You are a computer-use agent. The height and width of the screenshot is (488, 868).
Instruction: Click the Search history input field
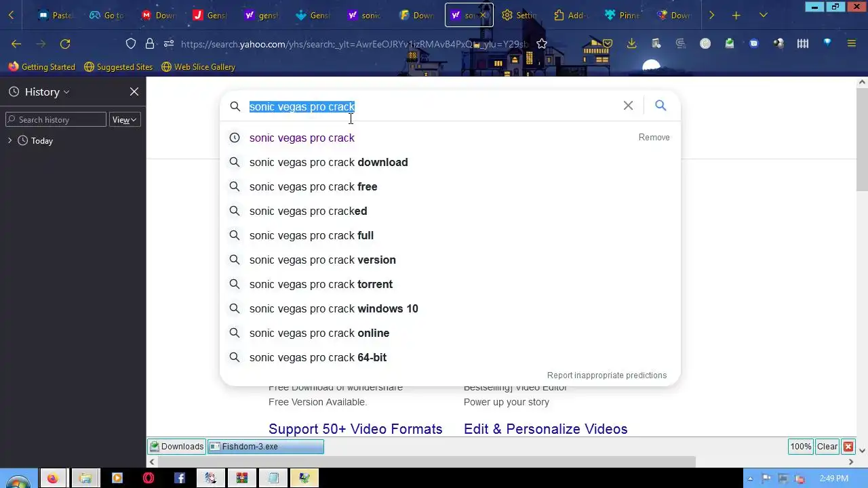coord(56,120)
